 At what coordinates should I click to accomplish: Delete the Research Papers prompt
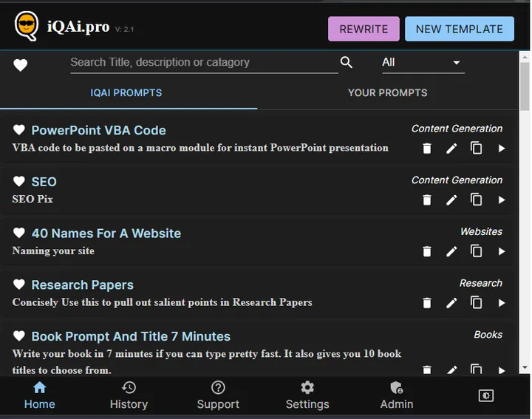click(427, 303)
